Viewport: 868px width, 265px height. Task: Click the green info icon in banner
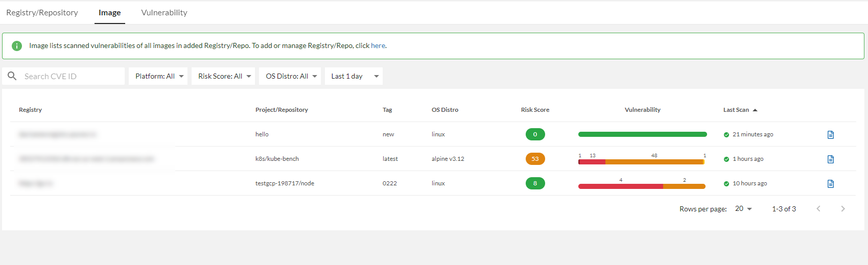[17, 46]
